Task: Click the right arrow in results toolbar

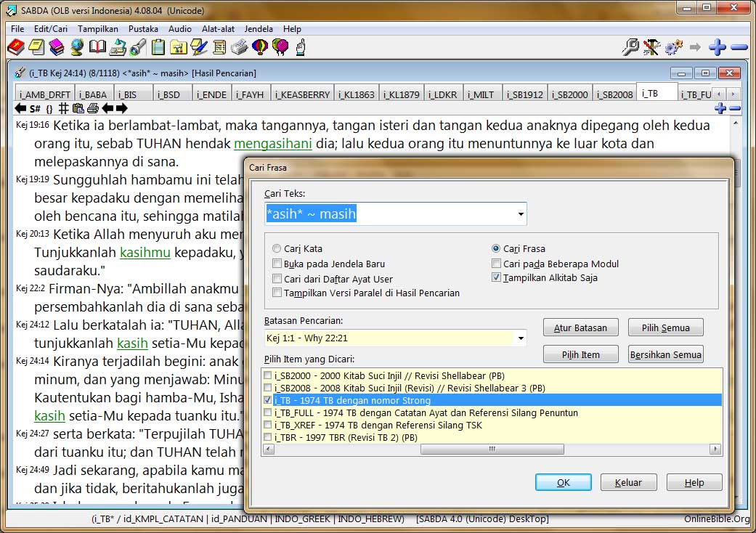Action: click(122, 108)
